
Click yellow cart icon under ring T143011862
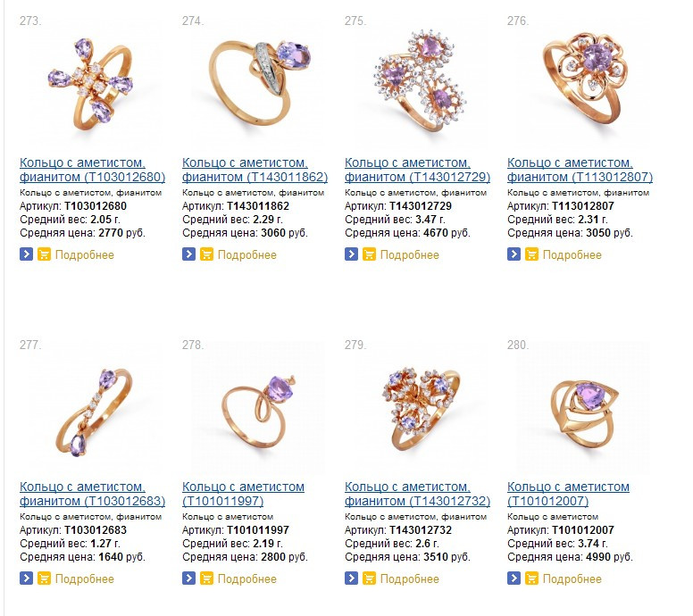click(206, 254)
